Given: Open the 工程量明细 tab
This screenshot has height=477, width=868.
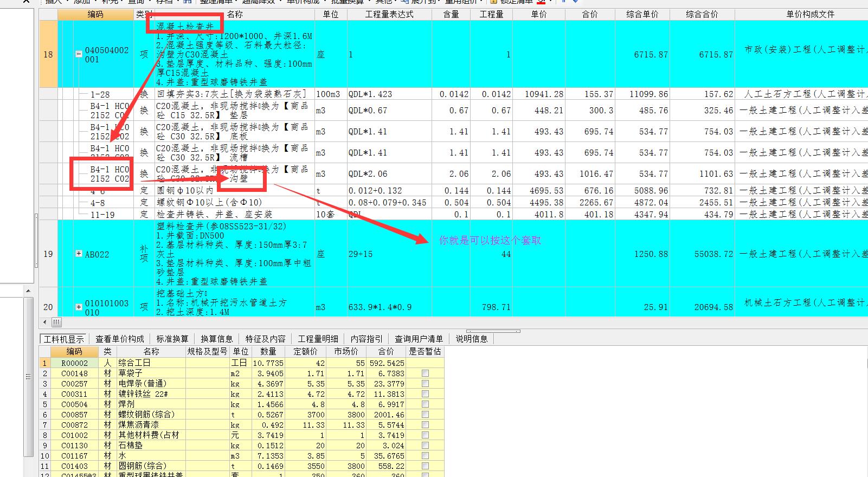Looking at the screenshot, I should (318, 339).
